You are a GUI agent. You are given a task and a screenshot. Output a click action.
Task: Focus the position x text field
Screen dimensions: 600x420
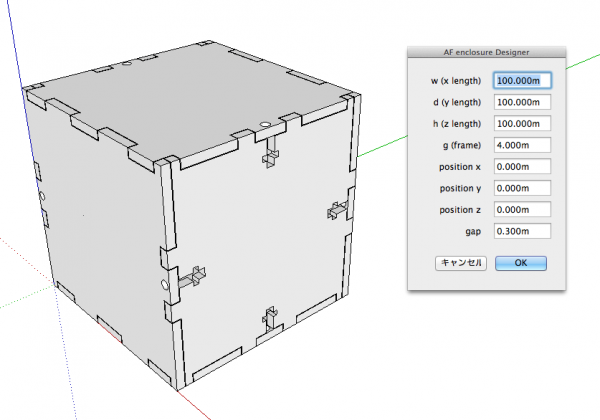click(x=522, y=166)
